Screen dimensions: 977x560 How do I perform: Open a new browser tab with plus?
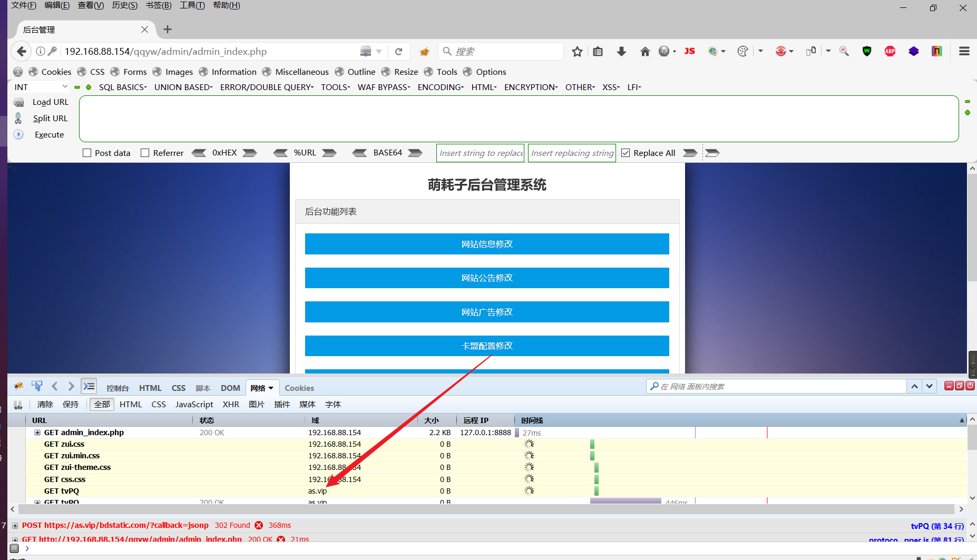[x=168, y=30]
